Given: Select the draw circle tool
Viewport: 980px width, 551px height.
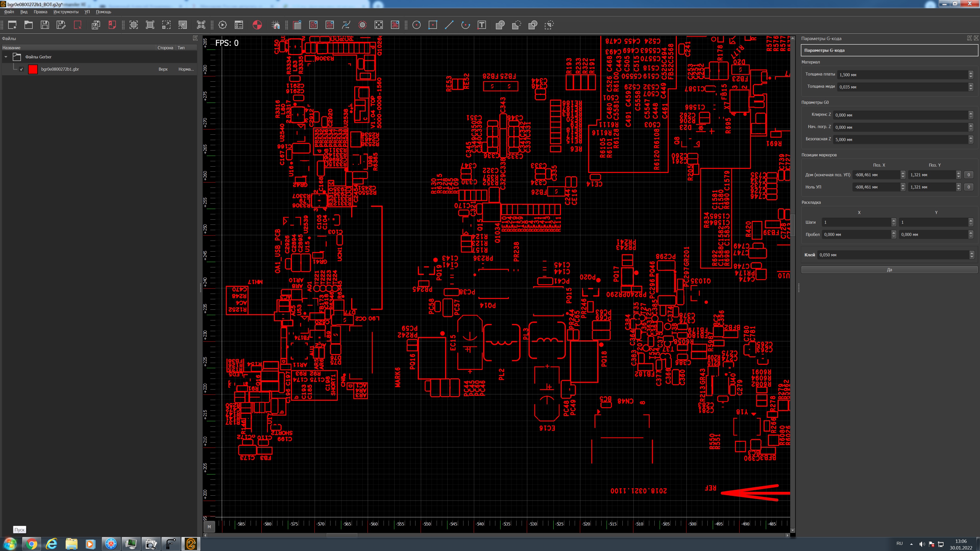Looking at the screenshot, I should click(416, 25).
